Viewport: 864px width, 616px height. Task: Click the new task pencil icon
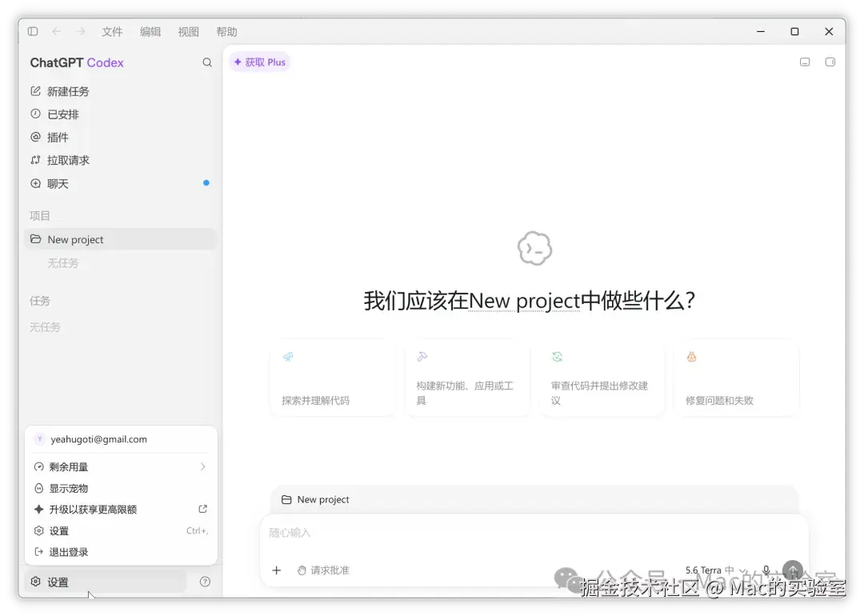tap(35, 91)
